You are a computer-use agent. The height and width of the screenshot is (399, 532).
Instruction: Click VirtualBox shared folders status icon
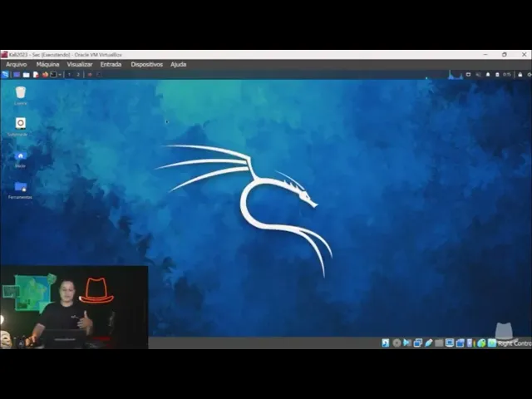tap(439, 343)
